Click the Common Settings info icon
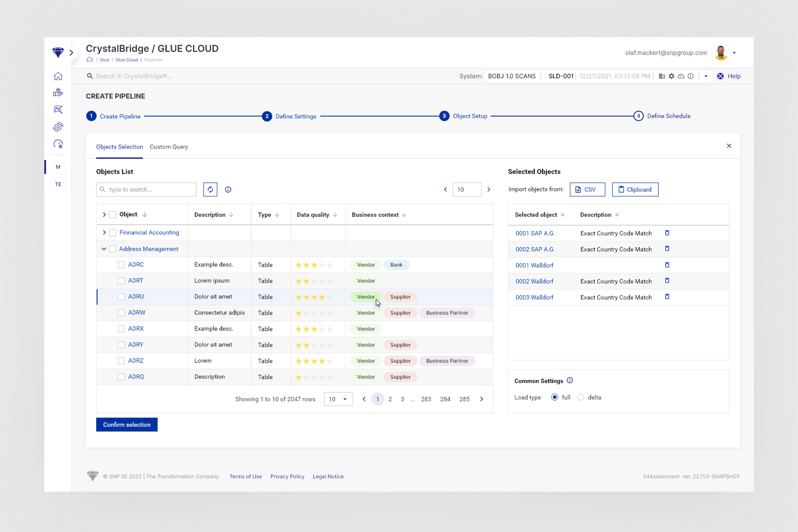Viewport: 798px width, 532px height. [570, 380]
